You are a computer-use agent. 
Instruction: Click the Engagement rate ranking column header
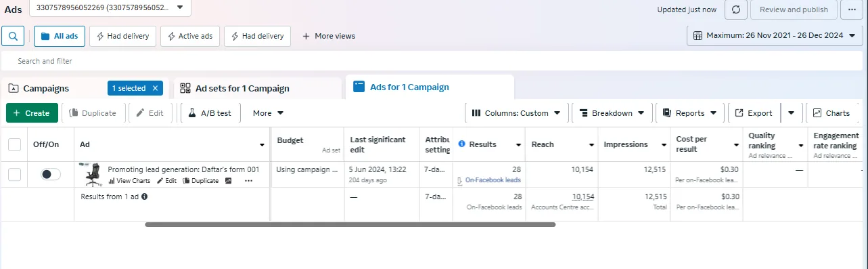coord(836,140)
